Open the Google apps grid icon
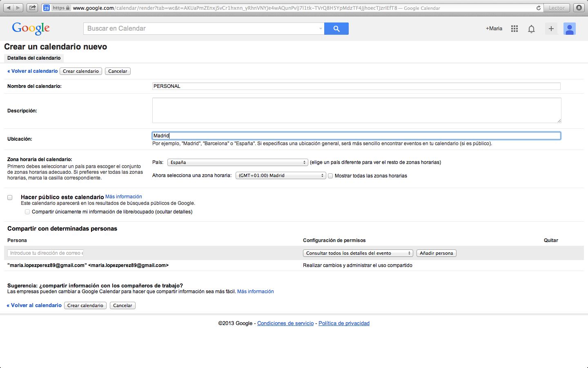This screenshot has width=588, height=368. 514,29
